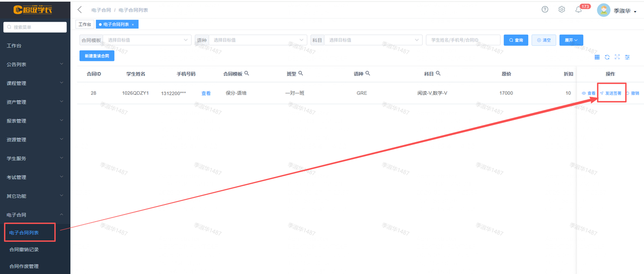Open the 科目 filter dropdown
644x274 pixels.
pyautogui.click(x=366, y=40)
